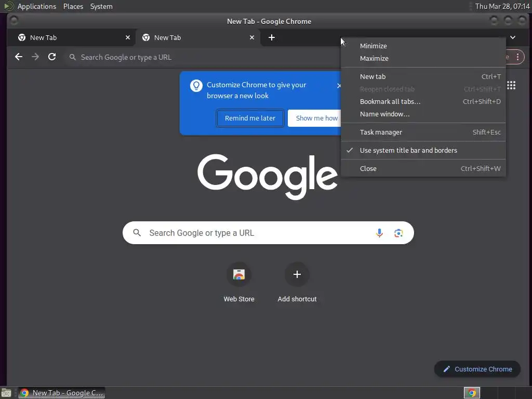The image size is (532, 399).
Task: Click the clock showing Thu Mar 28
Action: coord(502,6)
